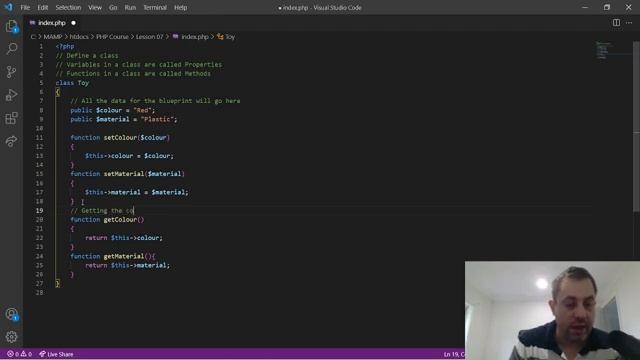
Task: Click the editor vertical scrollbar
Action: click(x=636, y=127)
